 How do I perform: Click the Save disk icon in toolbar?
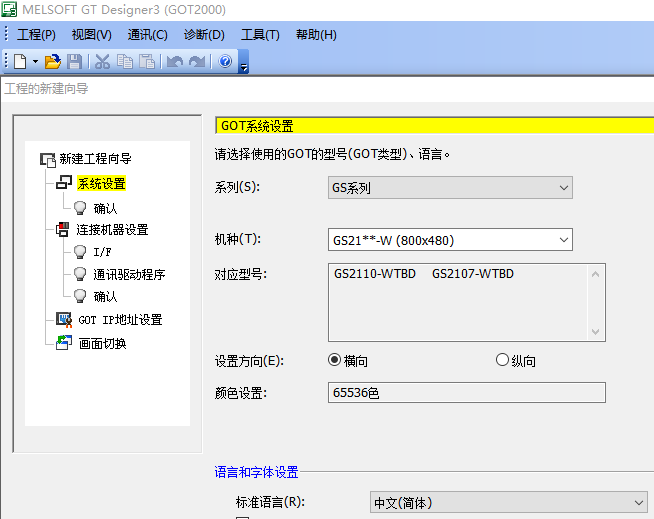(74, 61)
